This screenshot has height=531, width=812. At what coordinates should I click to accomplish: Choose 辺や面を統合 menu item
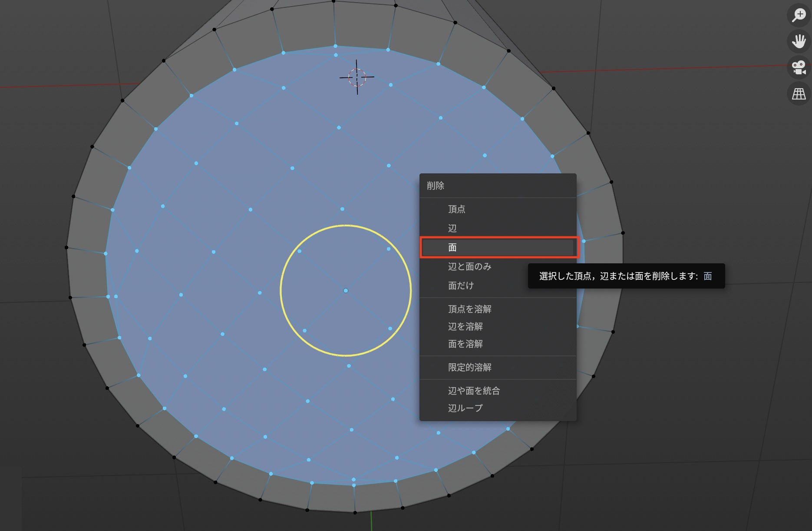click(x=474, y=391)
